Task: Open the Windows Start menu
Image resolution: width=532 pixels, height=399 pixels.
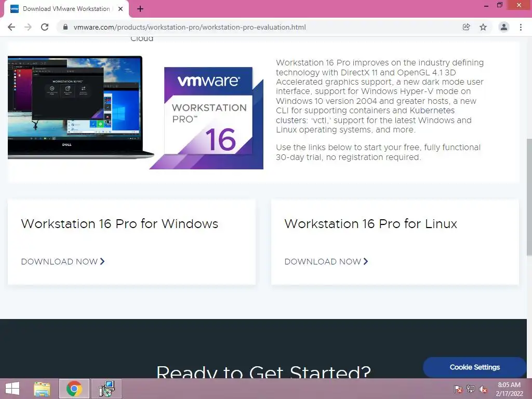Action: [x=12, y=389]
